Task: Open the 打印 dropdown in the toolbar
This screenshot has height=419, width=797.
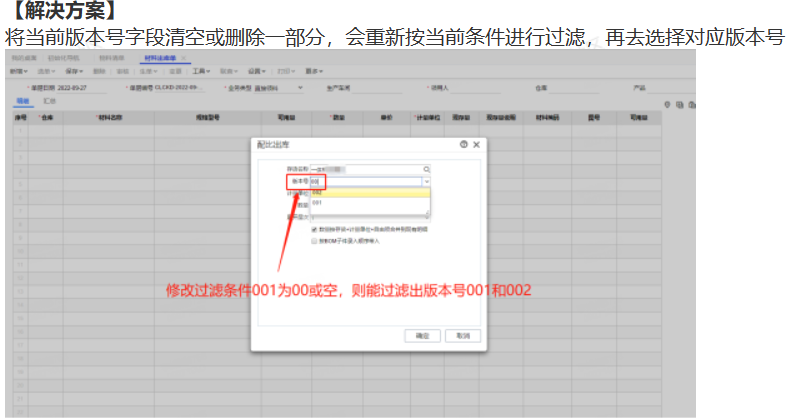Action: tap(286, 71)
